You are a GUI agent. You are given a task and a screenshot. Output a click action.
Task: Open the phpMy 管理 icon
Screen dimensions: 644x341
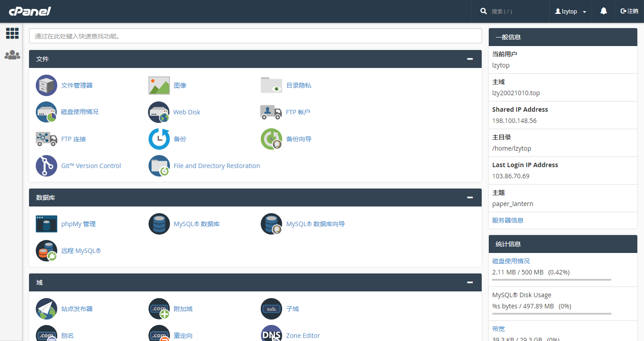pyautogui.click(x=47, y=224)
